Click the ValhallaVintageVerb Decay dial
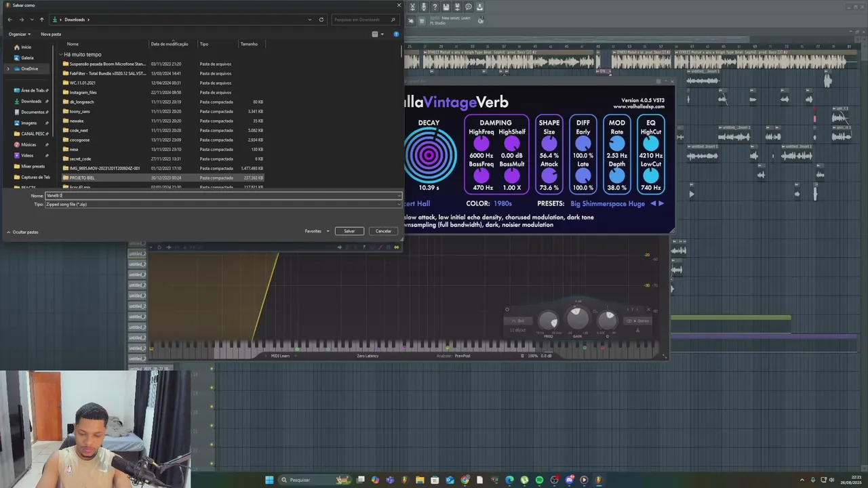 (429, 155)
